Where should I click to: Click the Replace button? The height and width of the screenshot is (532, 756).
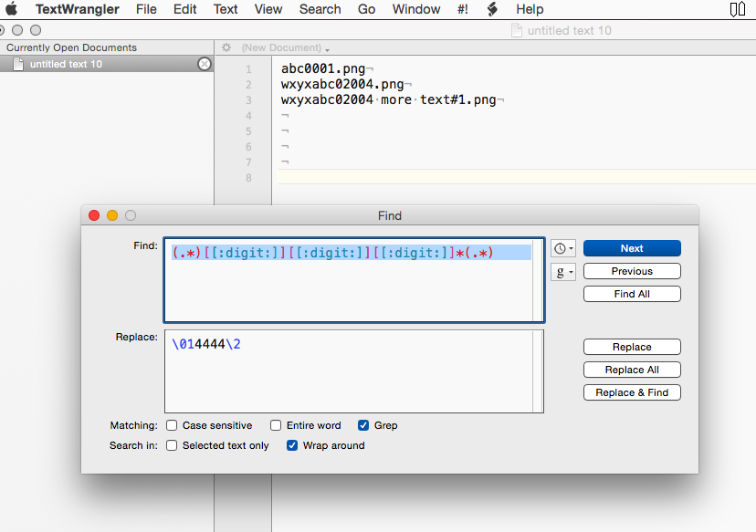[632, 347]
